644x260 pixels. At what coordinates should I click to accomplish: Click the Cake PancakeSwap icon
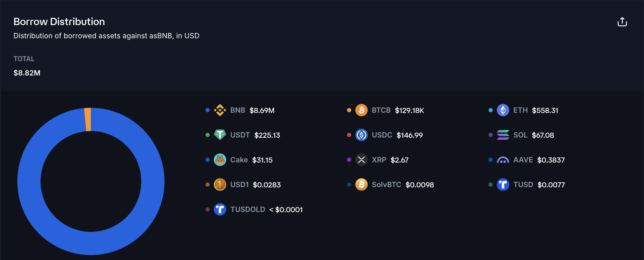tap(220, 160)
